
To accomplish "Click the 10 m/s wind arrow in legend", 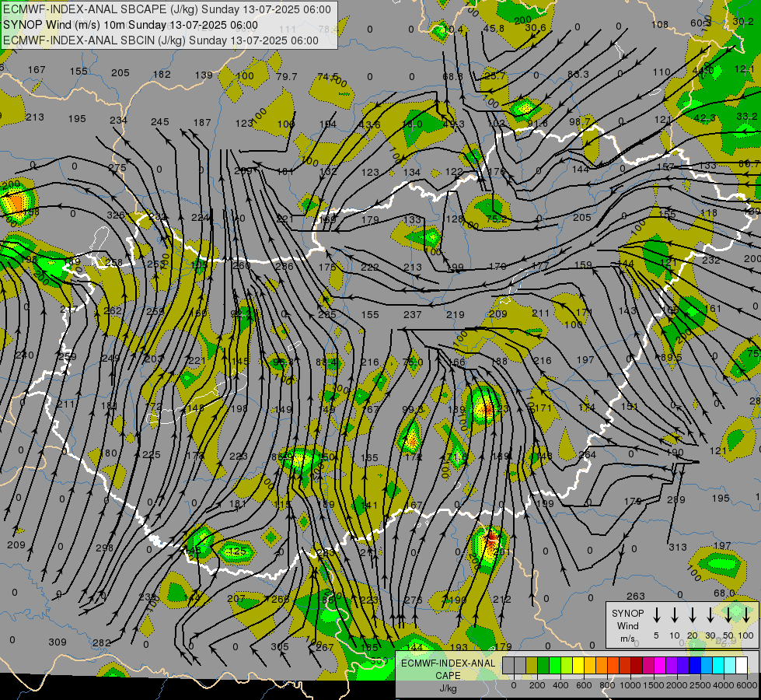I will [674, 615].
